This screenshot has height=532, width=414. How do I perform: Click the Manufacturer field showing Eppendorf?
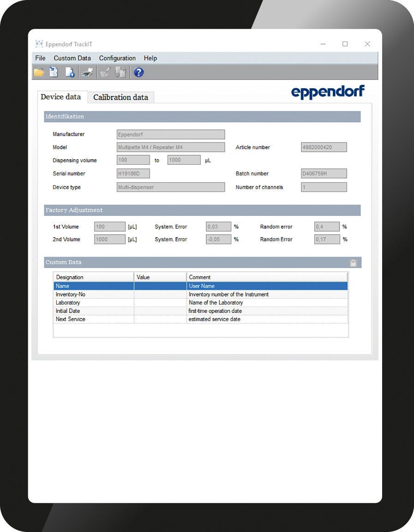click(171, 134)
